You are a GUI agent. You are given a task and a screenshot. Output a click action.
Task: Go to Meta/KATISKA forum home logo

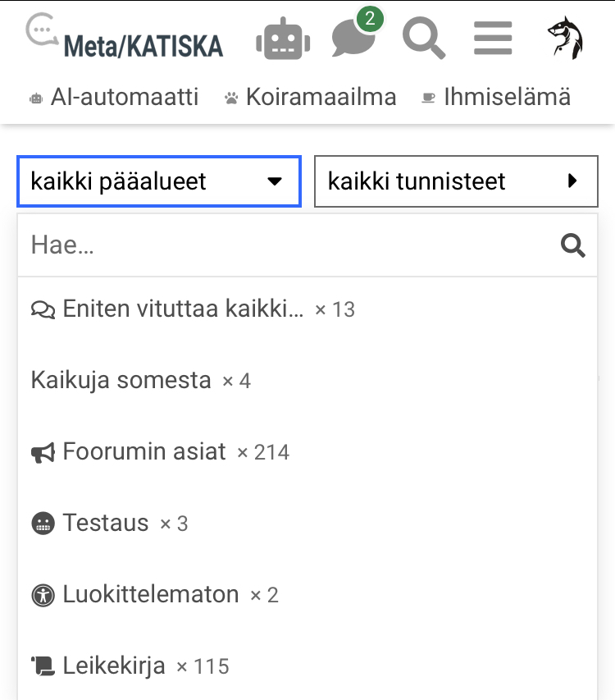pyautogui.click(x=125, y=39)
